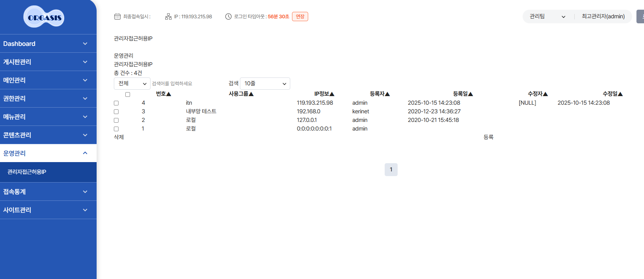Click the calendar icon for last access time
644x279 pixels.
click(117, 16)
